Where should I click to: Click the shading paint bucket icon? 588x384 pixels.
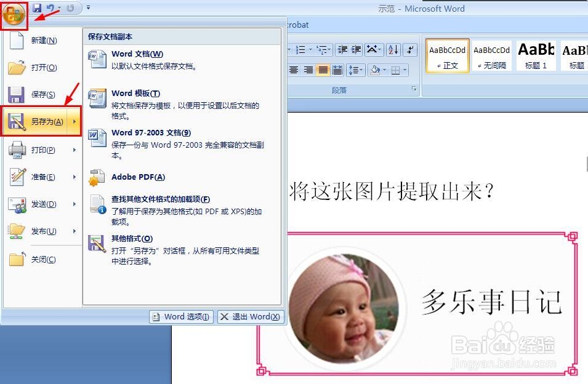[x=375, y=70]
